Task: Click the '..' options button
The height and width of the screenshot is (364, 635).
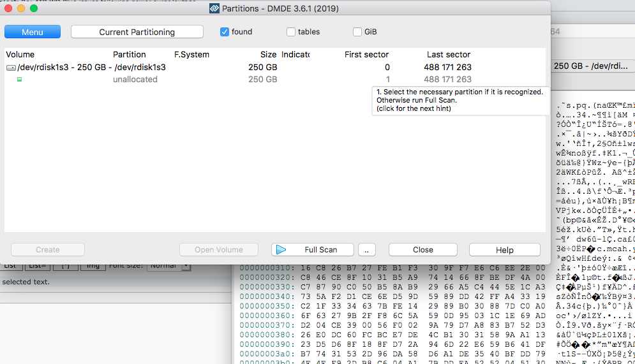Action: (x=367, y=250)
